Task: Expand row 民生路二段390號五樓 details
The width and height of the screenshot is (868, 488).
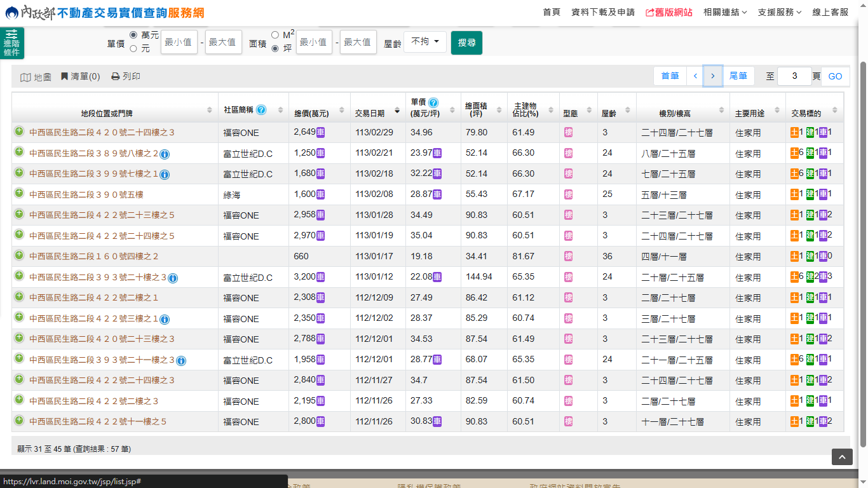Action: pos(19,194)
